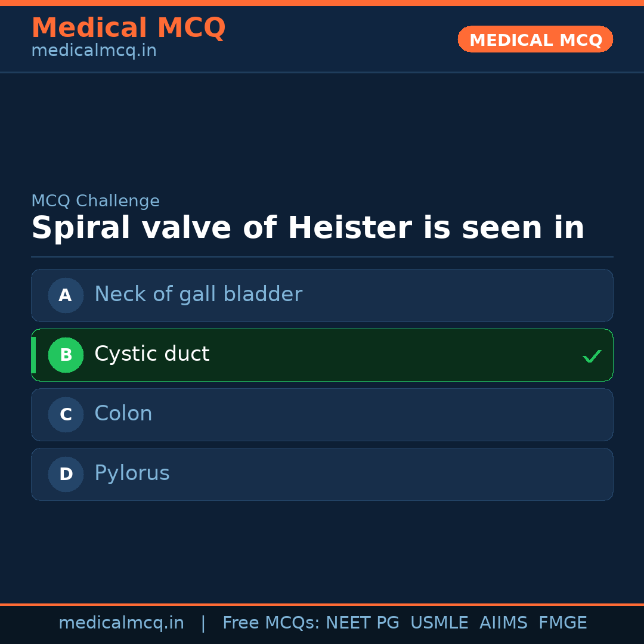This screenshot has width=644, height=644.
Task: Click the AIIMS footer text
Action: (x=503, y=623)
